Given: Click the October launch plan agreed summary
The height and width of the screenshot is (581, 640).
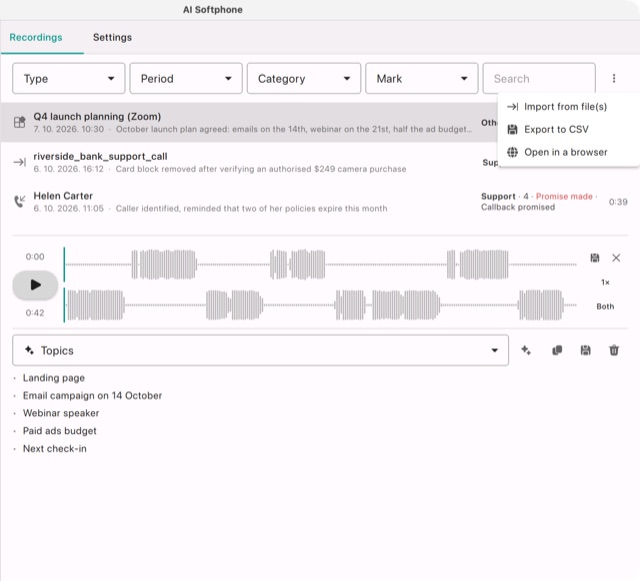Looking at the screenshot, I should [293, 129].
